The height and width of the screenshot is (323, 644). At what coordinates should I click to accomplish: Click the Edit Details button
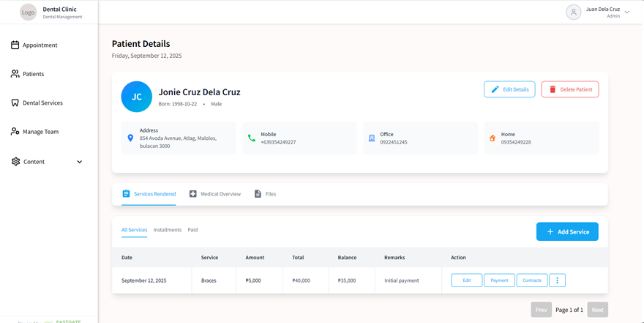[x=509, y=89]
